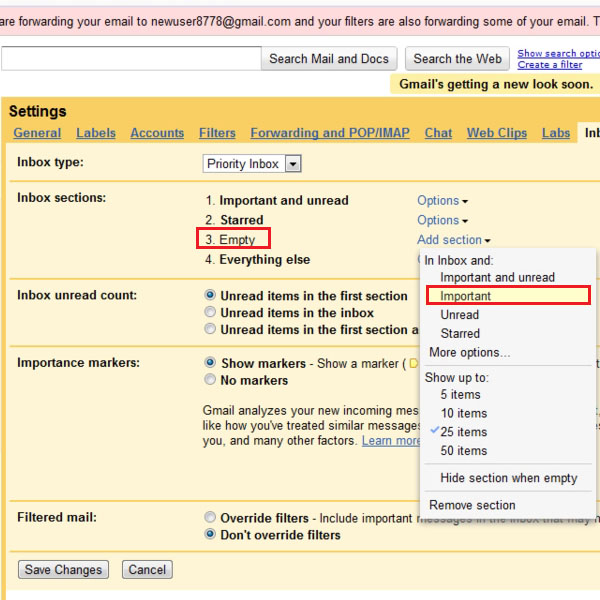Open the Accounts settings tab

[x=157, y=133]
